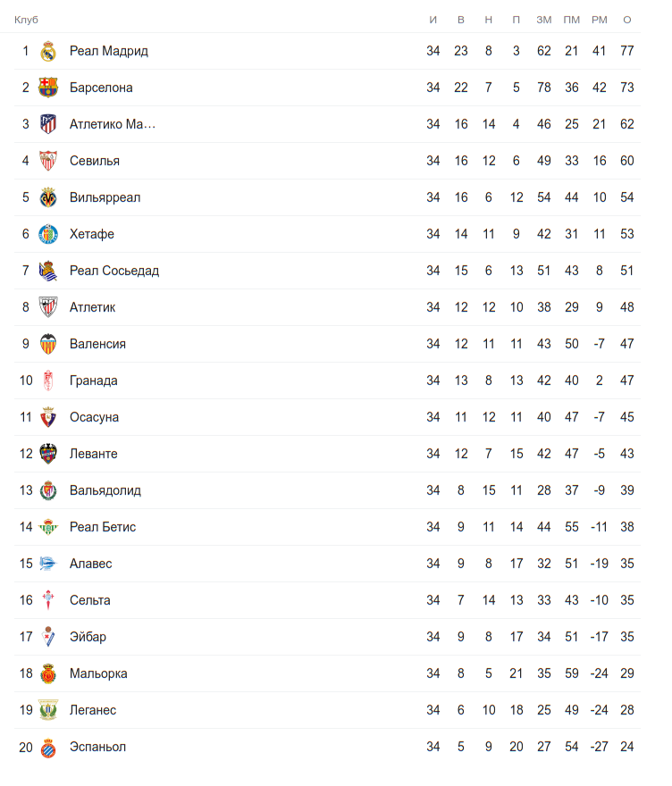Click the Valencia bat crest icon
Viewport: 672px width, 786px height.
click(x=48, y=344)
